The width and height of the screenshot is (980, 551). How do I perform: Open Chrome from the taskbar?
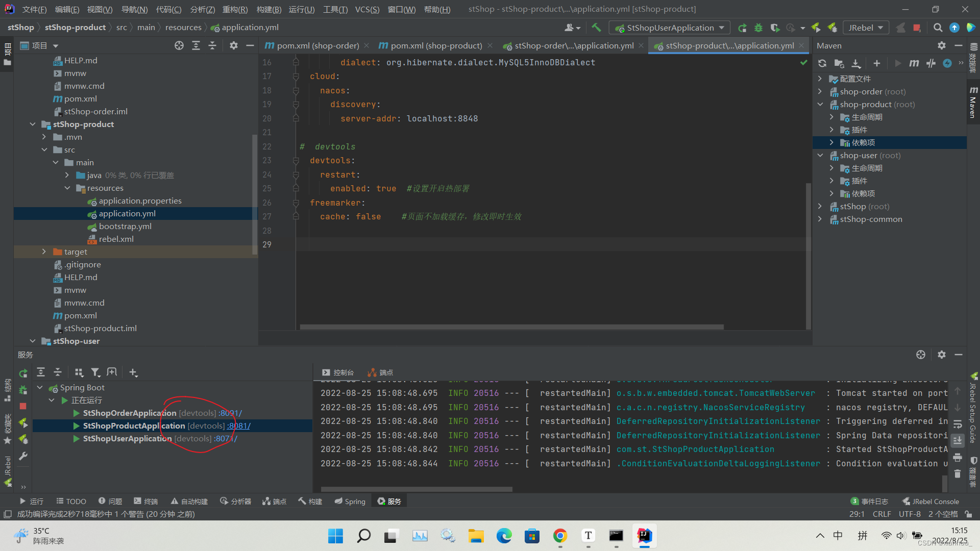click(560, 536)
